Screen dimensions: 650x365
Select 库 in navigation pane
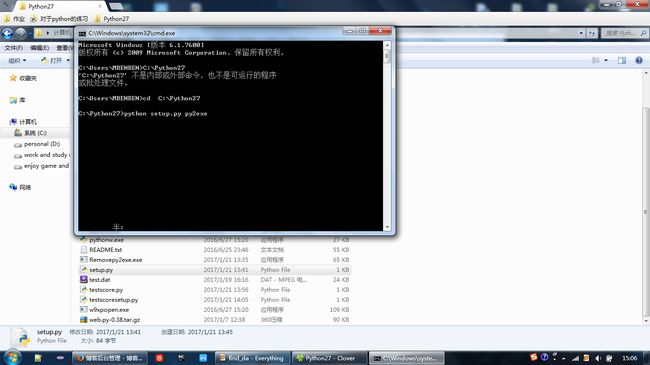(17, 100)
